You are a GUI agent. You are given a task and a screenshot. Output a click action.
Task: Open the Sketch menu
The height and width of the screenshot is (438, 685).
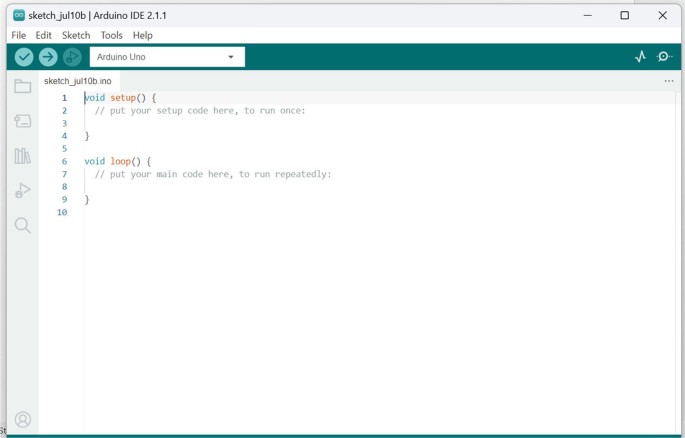[x=76, y=35]
